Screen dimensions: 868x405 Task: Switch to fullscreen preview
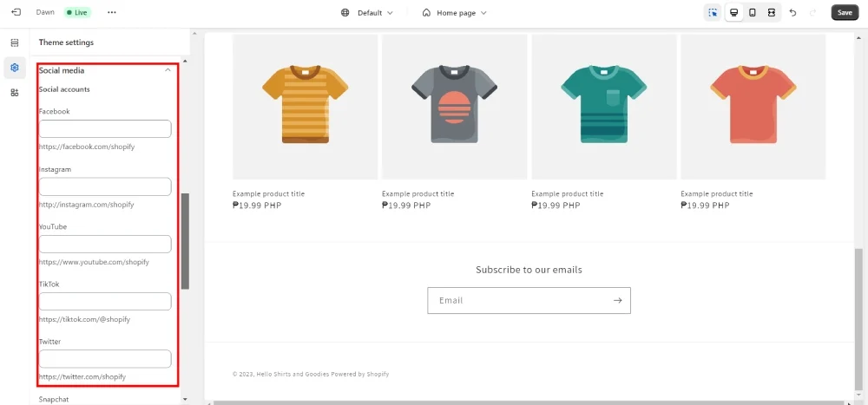click(771, 13)
